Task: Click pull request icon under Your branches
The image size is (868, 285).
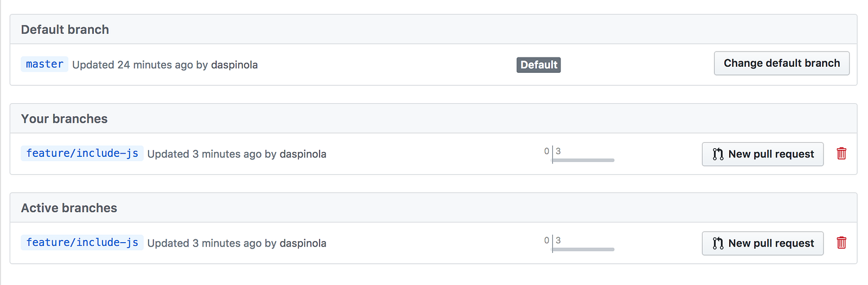Action: tap(718, 154)
